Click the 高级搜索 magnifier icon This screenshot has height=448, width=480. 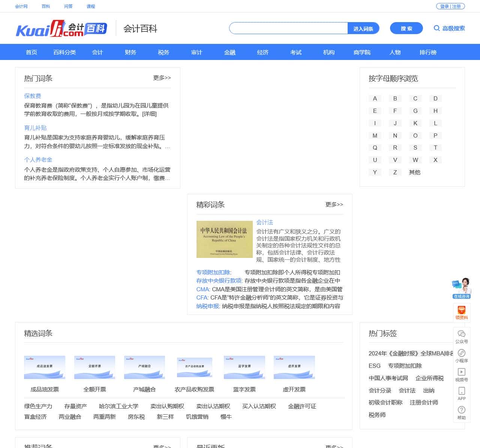437,28
